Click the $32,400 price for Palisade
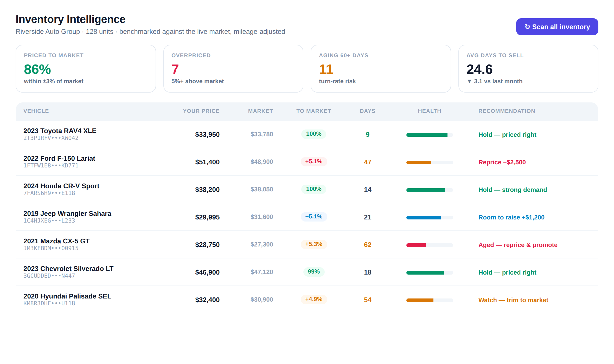614x364 pixels. pos(207,300)
